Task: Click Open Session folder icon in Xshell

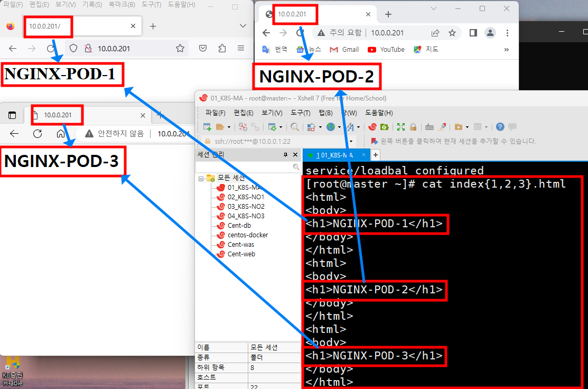Action: [220, 127]
